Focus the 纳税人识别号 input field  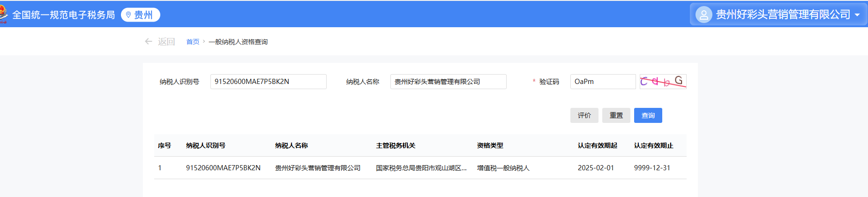268,82
